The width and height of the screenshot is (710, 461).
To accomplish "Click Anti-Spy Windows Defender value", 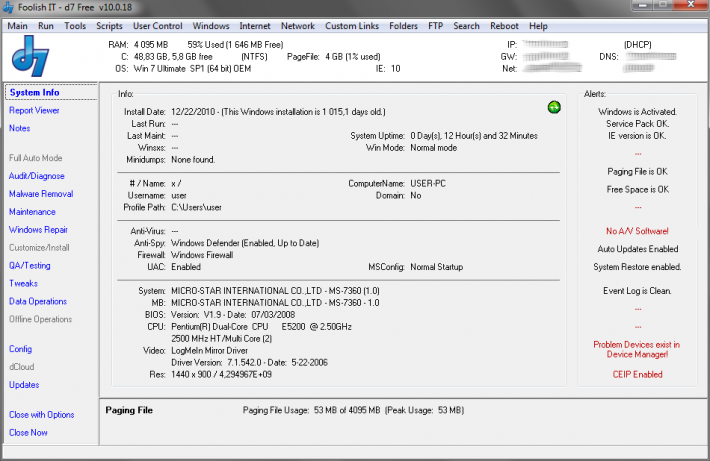I will click(x=245, y=243).
